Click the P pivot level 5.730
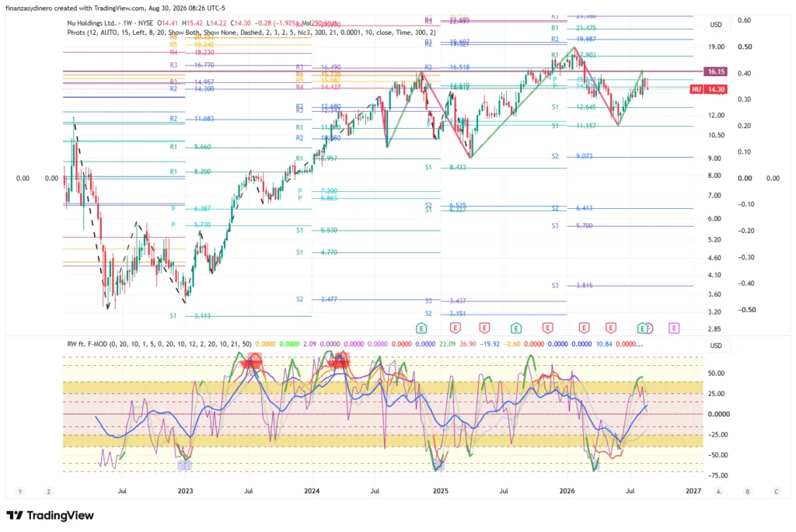Viewport: 796px width, 532px height. (x=203, y=224)
